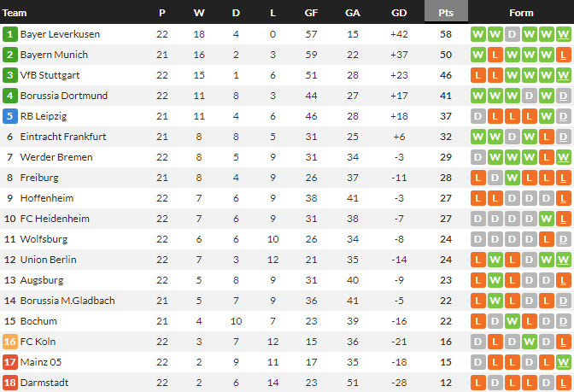Image resolution: width=574 pixels, height=392 pixels.
Task: Open Union Berlin team link
Action: pos(49,260)
